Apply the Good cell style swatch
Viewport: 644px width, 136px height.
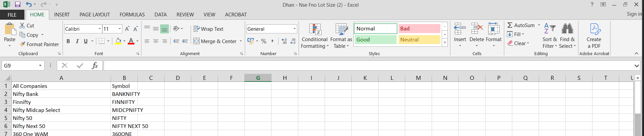(375, 40)
